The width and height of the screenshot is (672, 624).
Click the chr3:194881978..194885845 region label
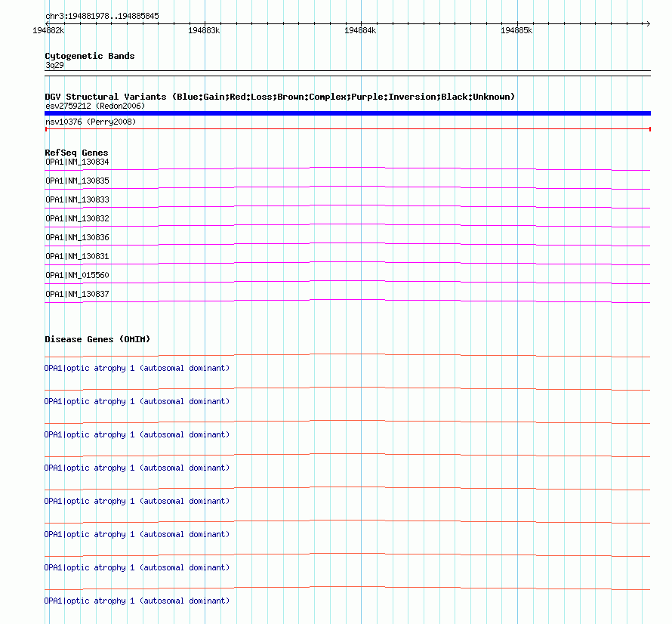[x=102, y=17]
